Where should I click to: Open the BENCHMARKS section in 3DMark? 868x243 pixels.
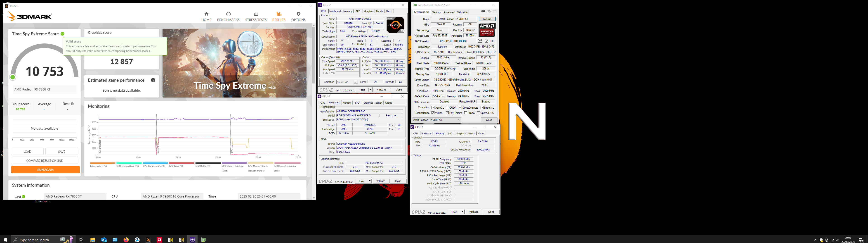228,17
